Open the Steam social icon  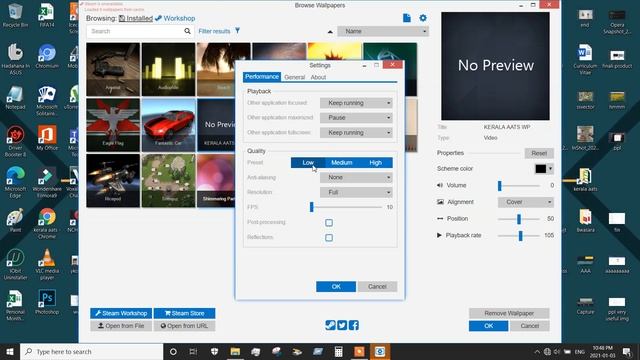pyautogui.click(x=330, y=325)
